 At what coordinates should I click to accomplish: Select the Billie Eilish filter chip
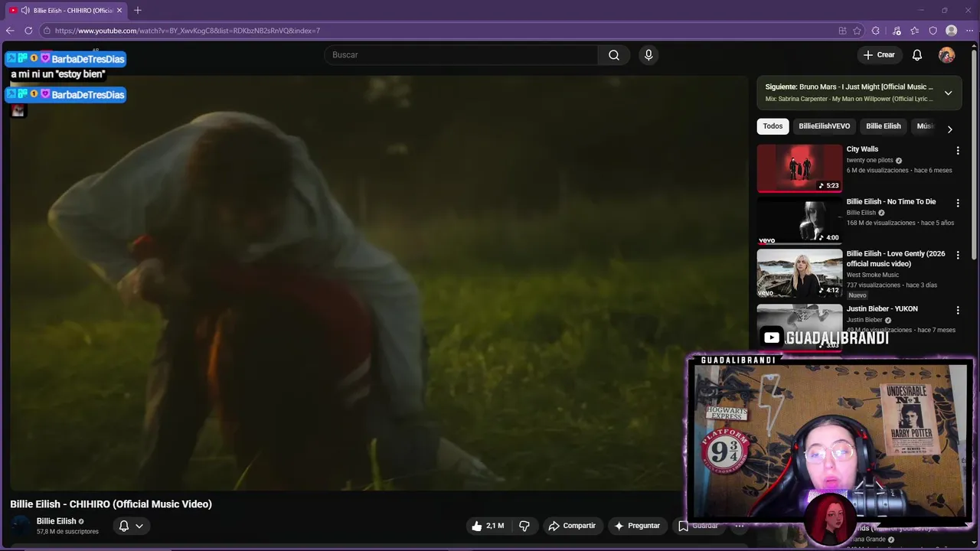[884, 126]
